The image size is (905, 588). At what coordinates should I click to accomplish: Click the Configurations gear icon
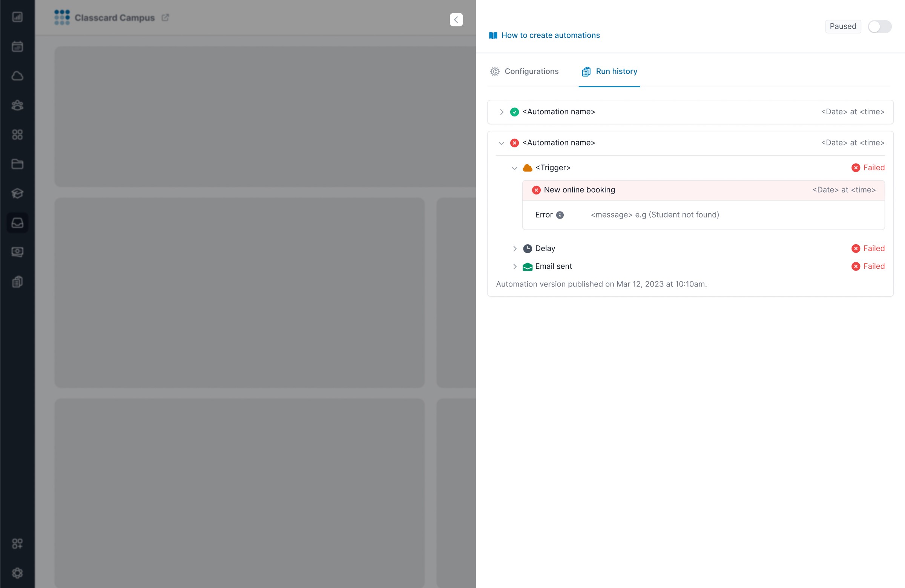pyautogui.click(x=495, y=72)
